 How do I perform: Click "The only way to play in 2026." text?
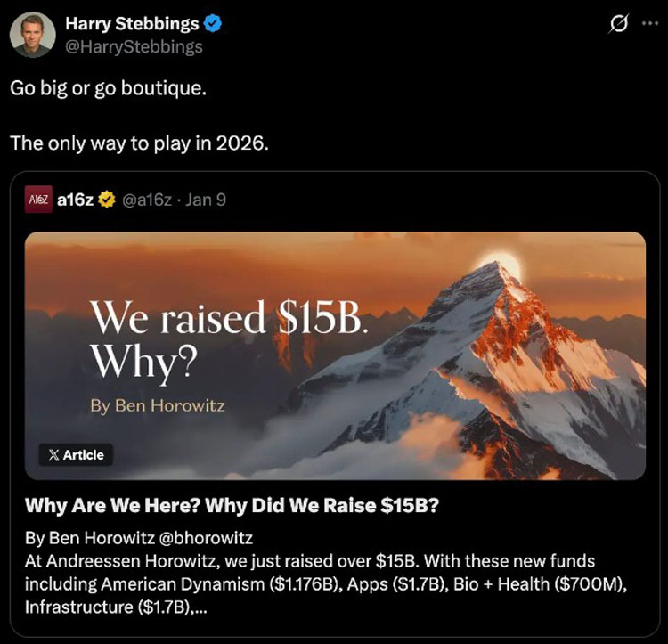point(139,143)
